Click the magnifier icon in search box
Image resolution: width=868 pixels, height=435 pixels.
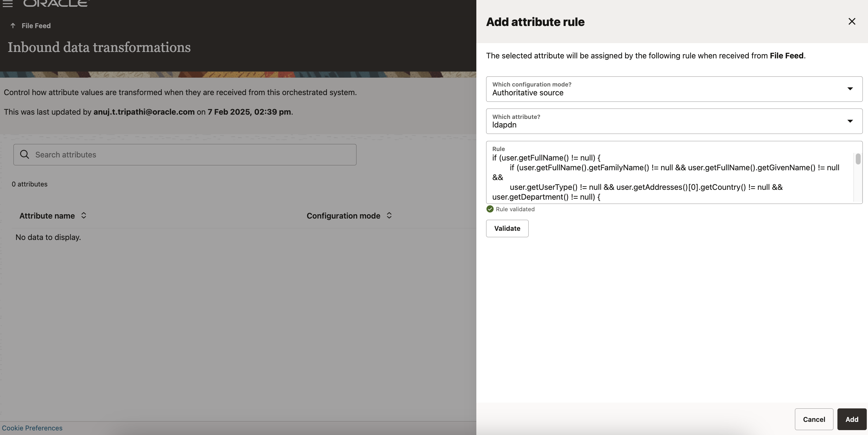point(24,154)
